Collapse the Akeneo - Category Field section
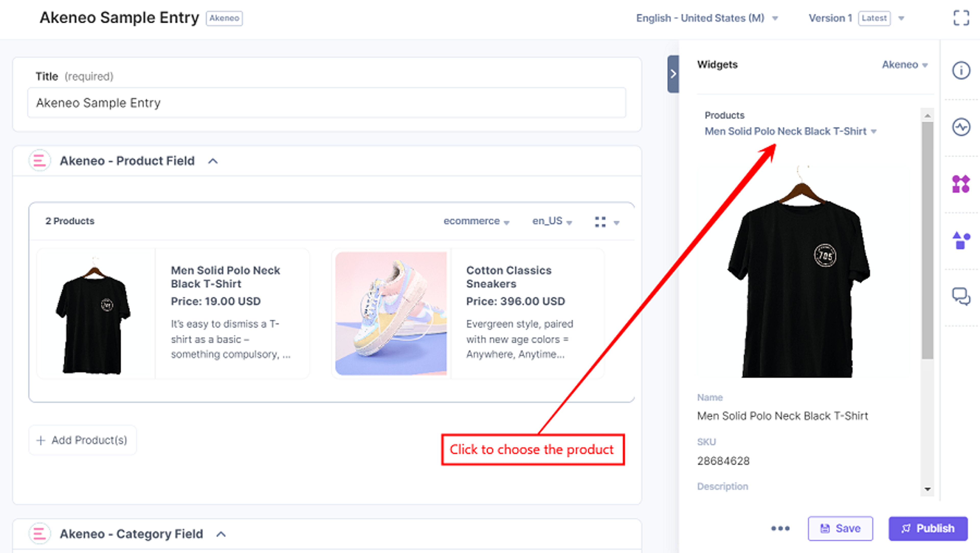This screenshot has width=980, height=553. [221, 534]
